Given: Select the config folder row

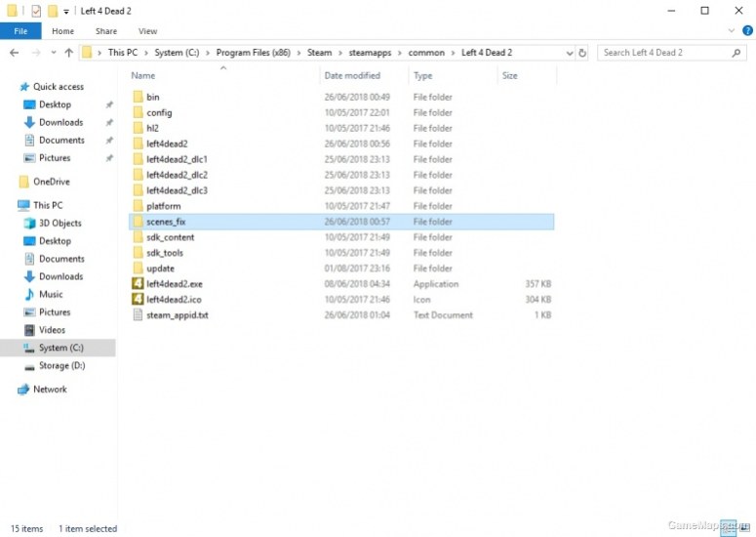Looking at the screenshot, I should 341,112.
